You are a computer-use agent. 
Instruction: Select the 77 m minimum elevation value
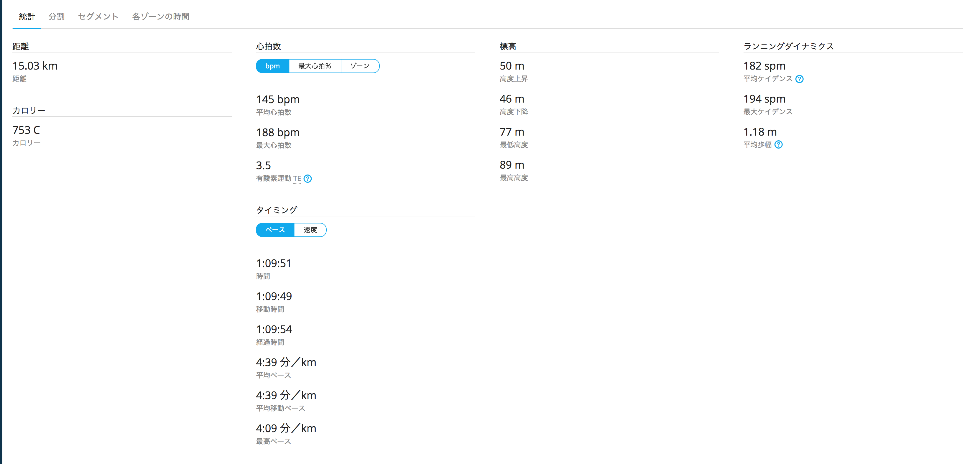[512, 132]
